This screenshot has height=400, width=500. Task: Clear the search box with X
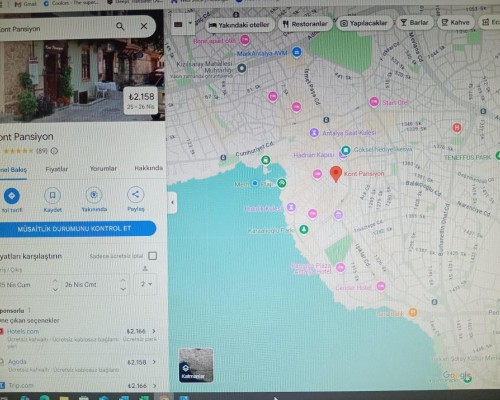(x=144, y=26)
